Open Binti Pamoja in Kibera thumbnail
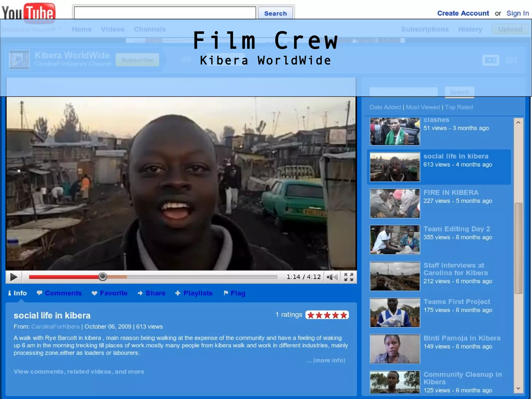This screenshot has height=399, width=532. 395,349
